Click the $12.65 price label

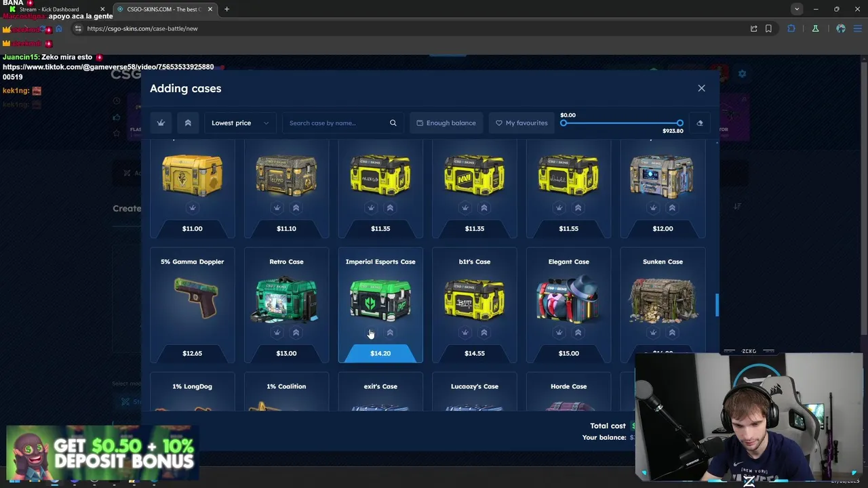click(192, 353)
